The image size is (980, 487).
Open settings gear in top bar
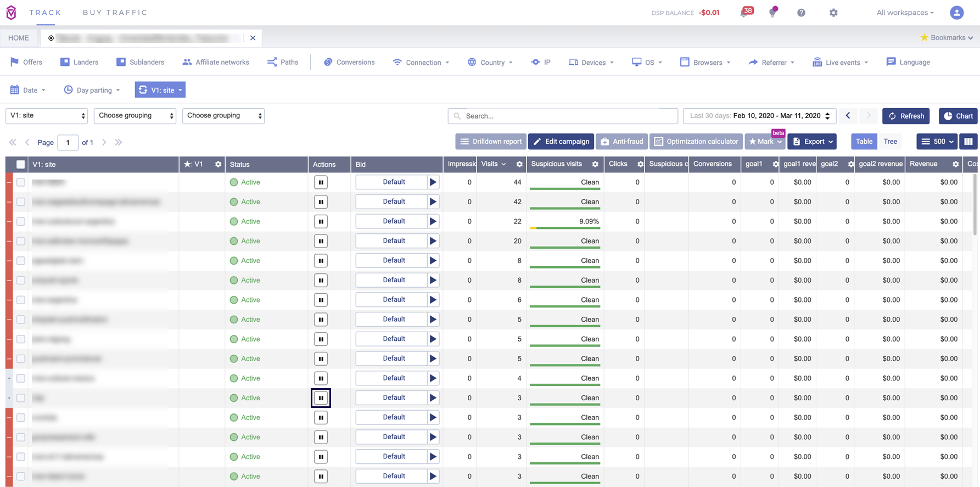pos(833,13)
